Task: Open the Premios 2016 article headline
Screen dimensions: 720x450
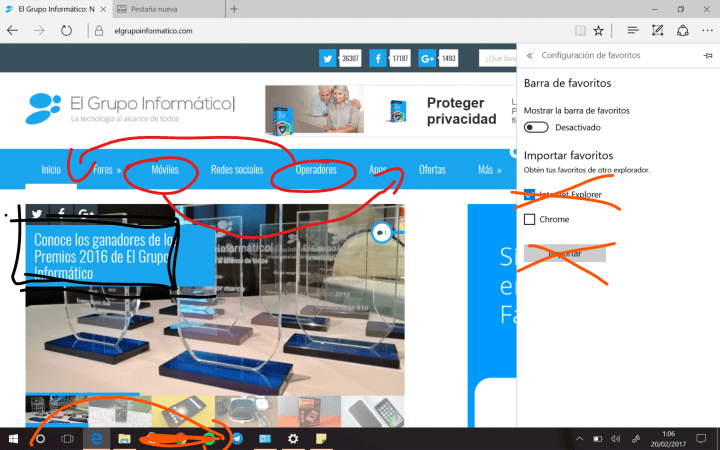Action: pos(104,256)
